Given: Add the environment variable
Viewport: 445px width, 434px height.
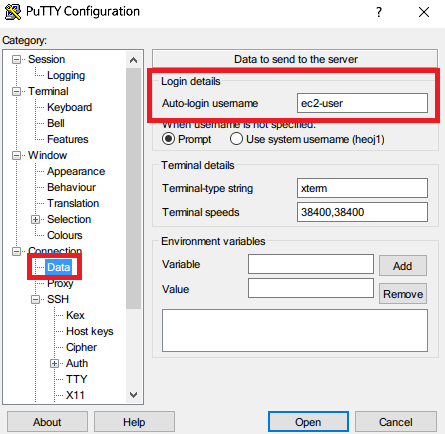Looking at the screenshot, I should click(x=403, y=266).
